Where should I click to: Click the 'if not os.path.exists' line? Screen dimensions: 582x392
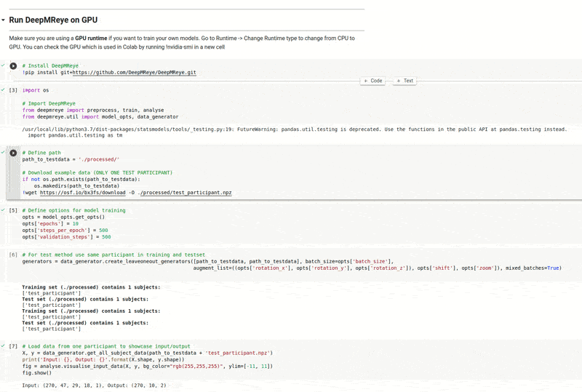tap(81, 180)
